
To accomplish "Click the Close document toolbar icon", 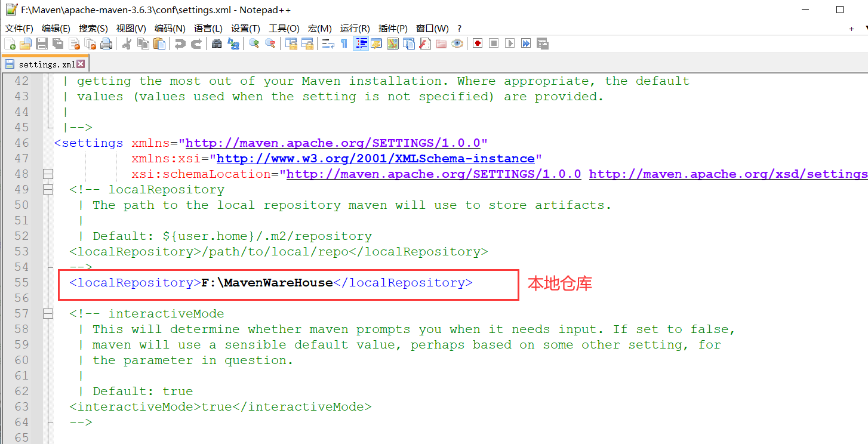I will click(x=74, y=44).
